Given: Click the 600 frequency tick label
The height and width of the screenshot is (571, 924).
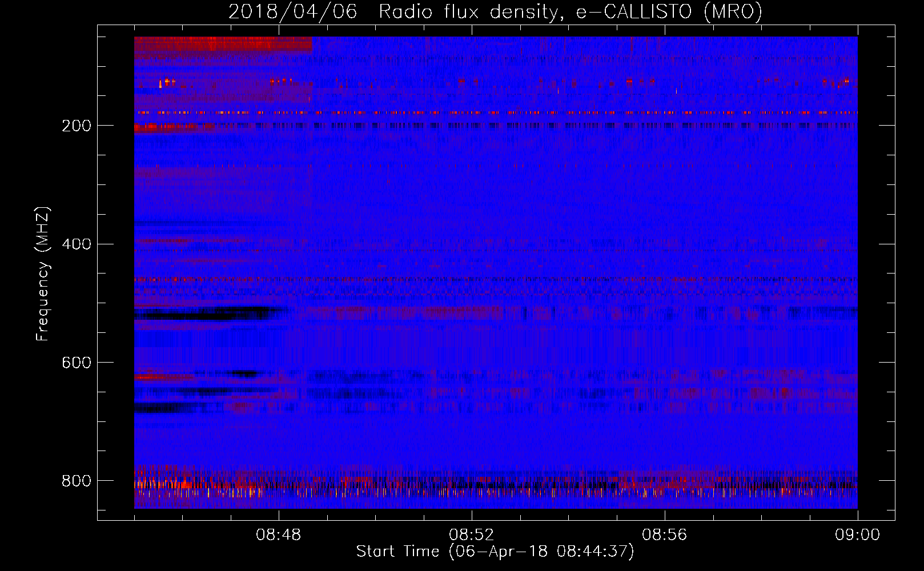Looking at the screenshot, I should [x=77, y=363].
